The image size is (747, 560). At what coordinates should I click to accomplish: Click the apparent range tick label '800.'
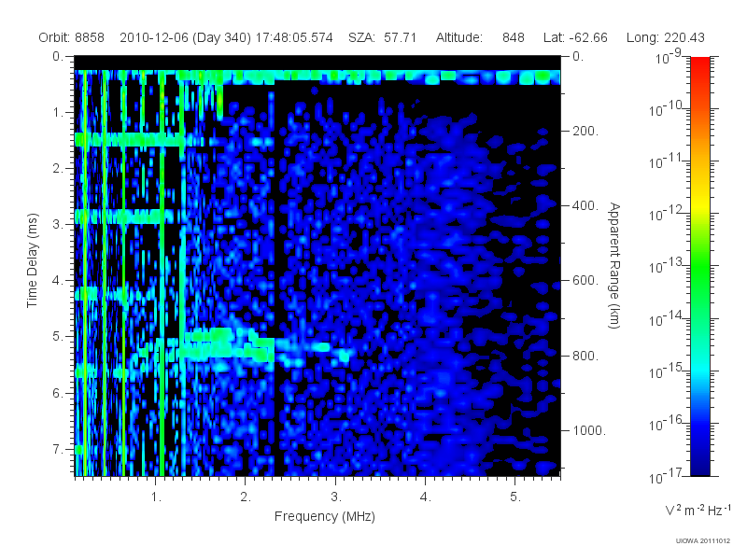coord(585,356)
